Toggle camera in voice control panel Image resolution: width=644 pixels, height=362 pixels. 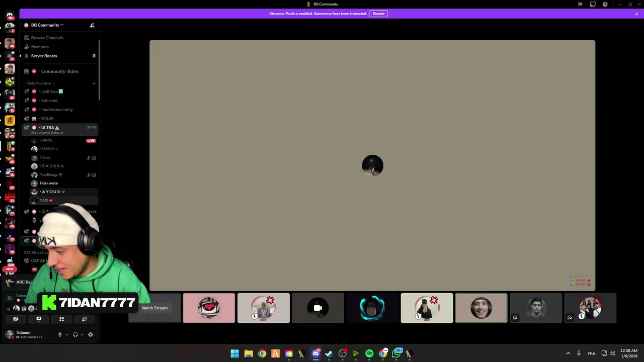click(x=16, y=319)
